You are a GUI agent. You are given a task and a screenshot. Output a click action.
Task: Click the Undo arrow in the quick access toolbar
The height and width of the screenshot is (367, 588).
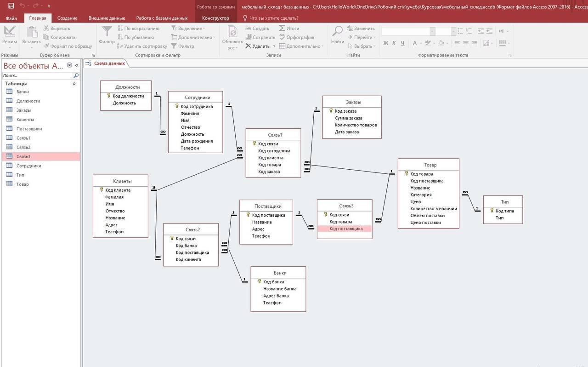click(22, 6)
